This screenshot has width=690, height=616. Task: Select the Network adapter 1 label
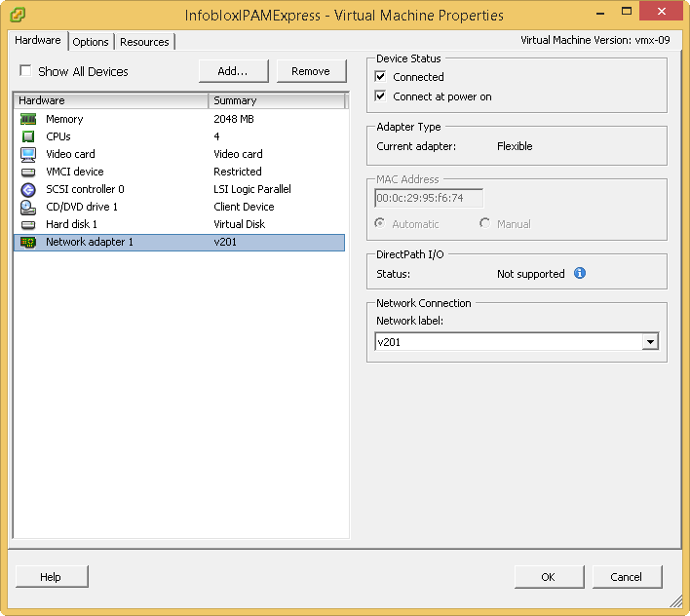[90, 242]
